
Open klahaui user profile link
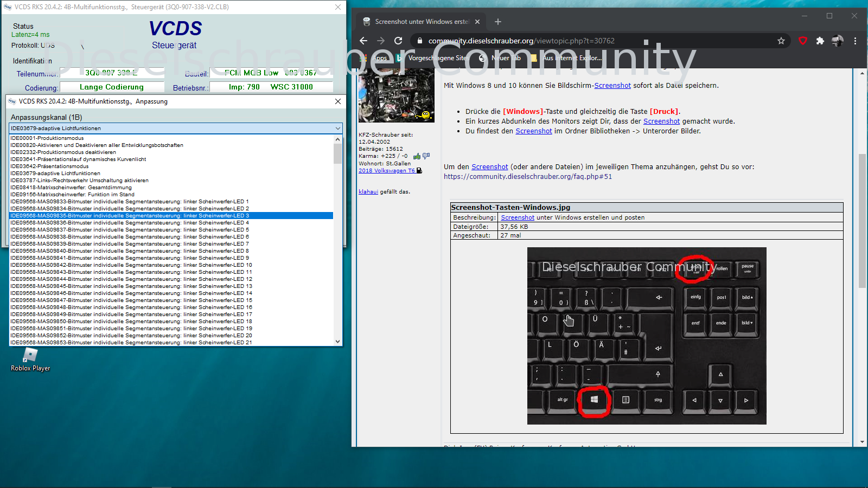368,192
